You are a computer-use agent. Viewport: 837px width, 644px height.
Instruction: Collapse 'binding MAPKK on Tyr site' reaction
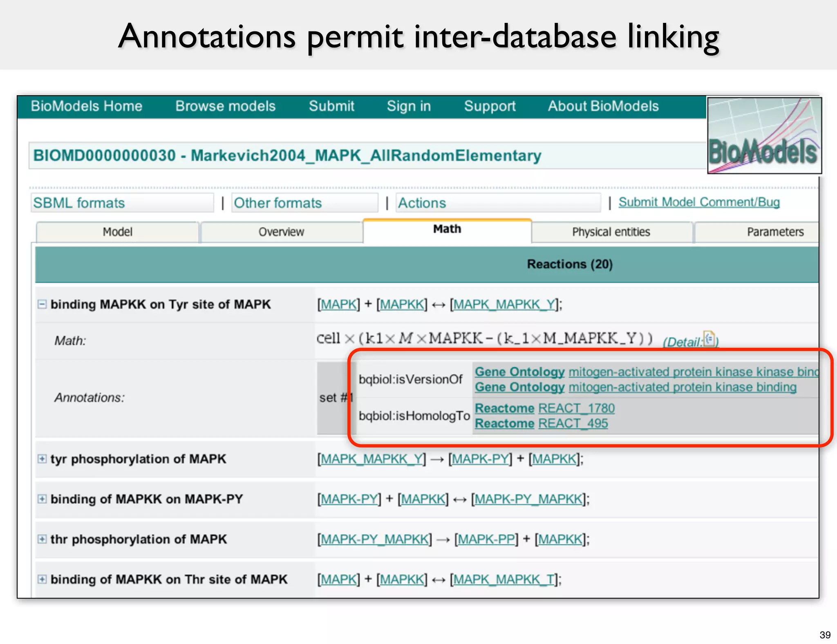coord(42,304)
